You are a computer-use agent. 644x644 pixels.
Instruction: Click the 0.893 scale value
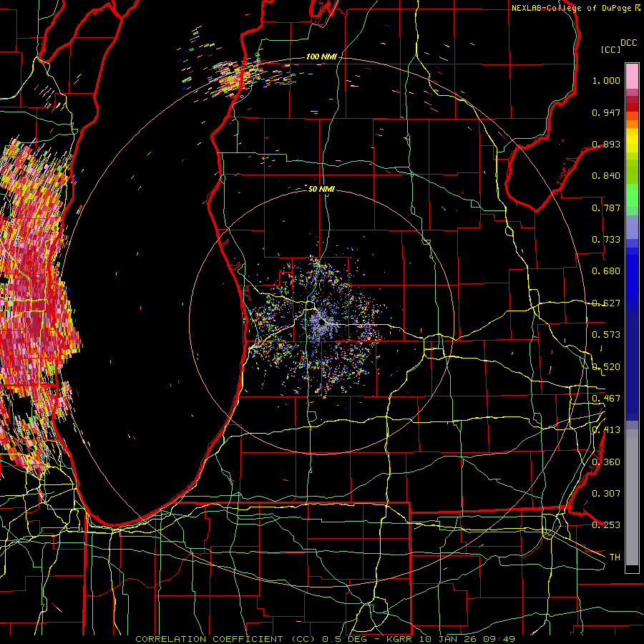tap(606, 144)
